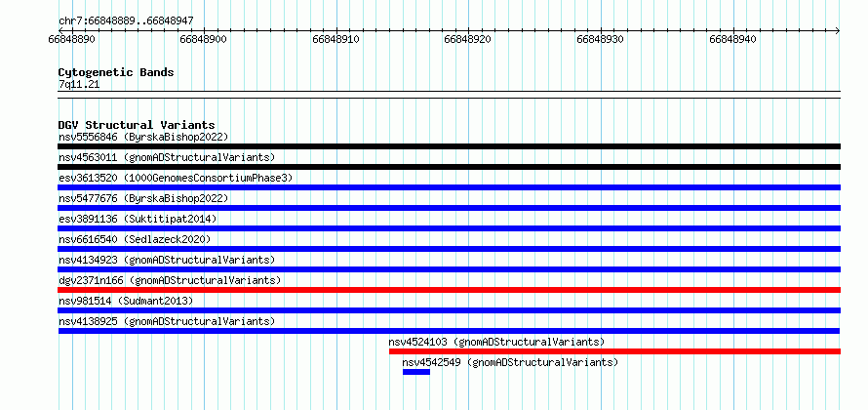Click the 7q11.21 cytogenetic band line
Screen dimensions: 868x410
(x=449, y=94)
